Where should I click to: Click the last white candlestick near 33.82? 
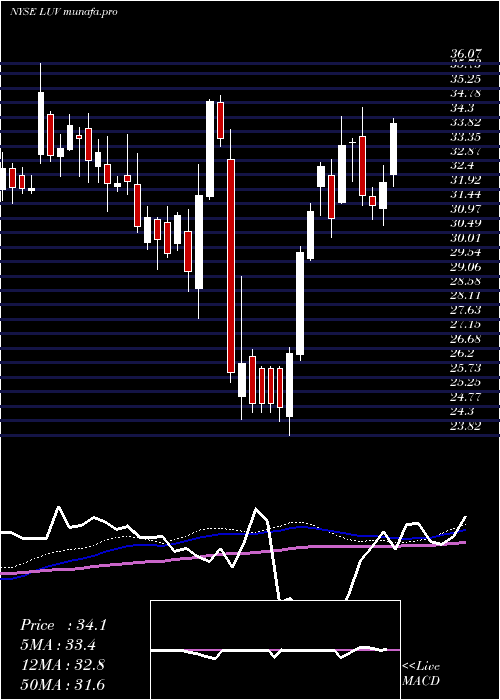click(393, 149)
